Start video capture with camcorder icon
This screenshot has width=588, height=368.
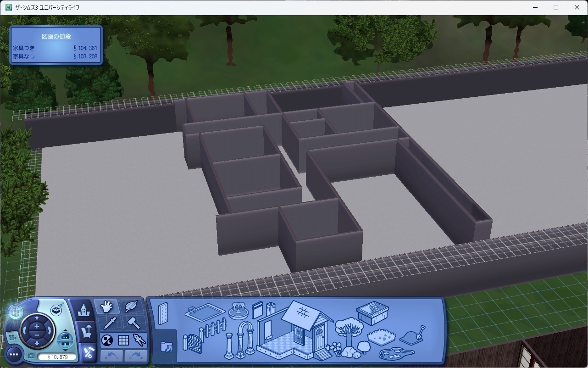[x=12, y=338]
